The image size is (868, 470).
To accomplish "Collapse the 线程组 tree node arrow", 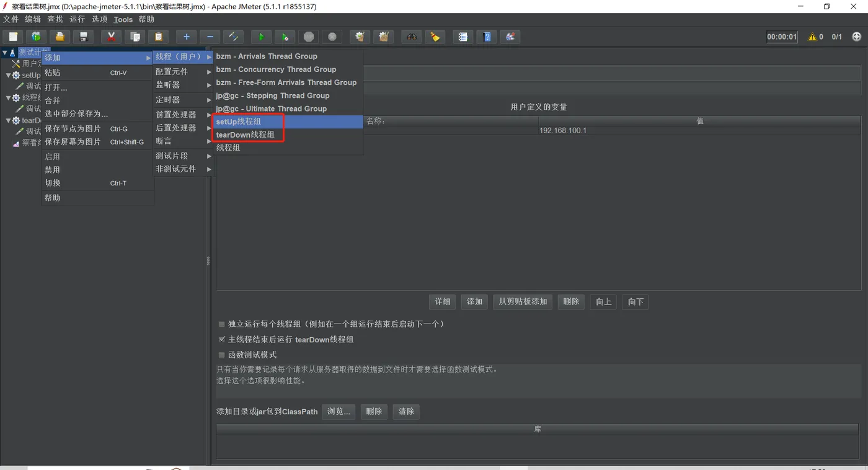I will [9, 97].
